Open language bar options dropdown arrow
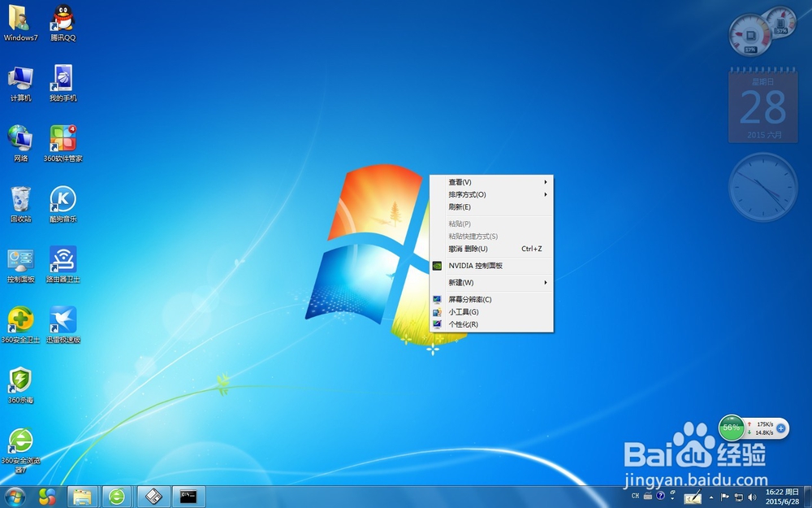 (x=672, y=499)
